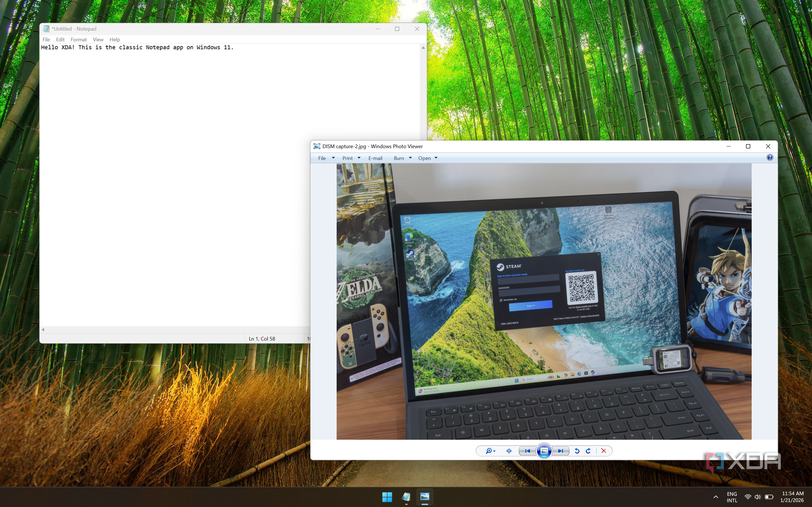This screenshot has height=507, width=812.
Task: Open Notepad's Format menu
Action: 79,40
